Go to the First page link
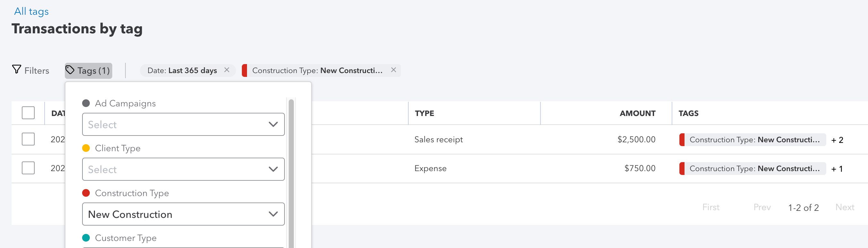The width and height of the screenshot is (868, 248). [711, 207]
